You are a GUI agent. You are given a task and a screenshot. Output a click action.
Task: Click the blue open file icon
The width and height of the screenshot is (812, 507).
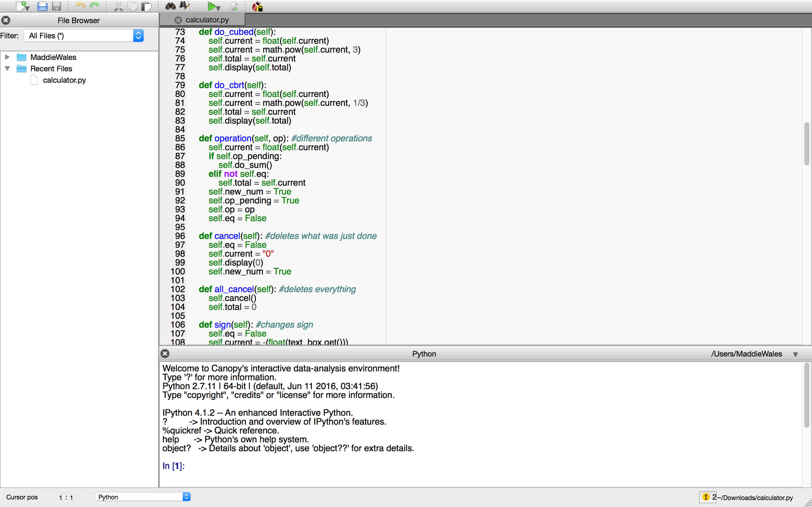(42, 6)
